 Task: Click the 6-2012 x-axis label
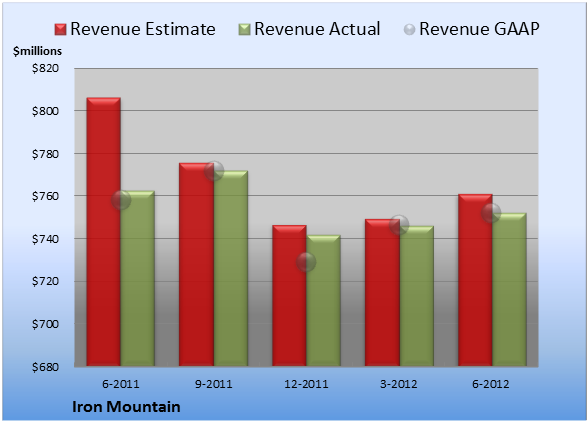click(x=491, y=384)
